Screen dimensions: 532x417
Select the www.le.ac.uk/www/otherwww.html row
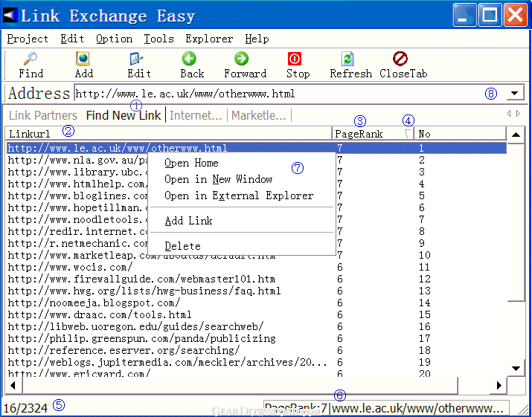pyautogui.click(x=257, y=148)
